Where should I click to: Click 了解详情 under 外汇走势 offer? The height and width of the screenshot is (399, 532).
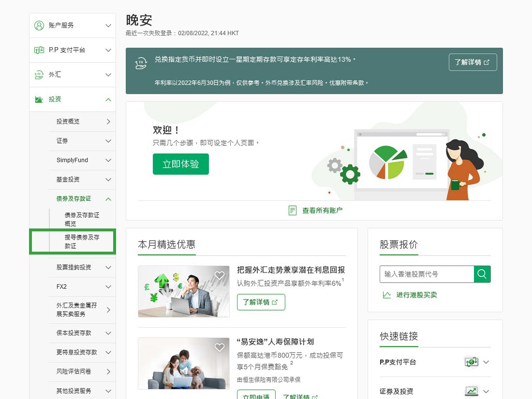point(261,302)
